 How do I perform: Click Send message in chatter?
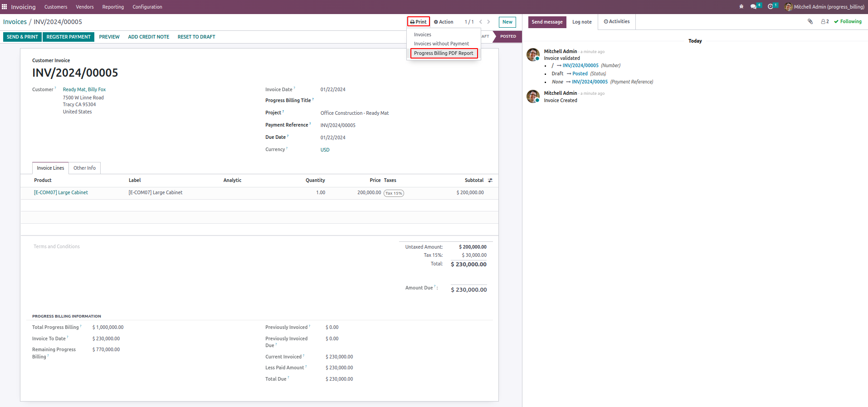click(547, 22)
